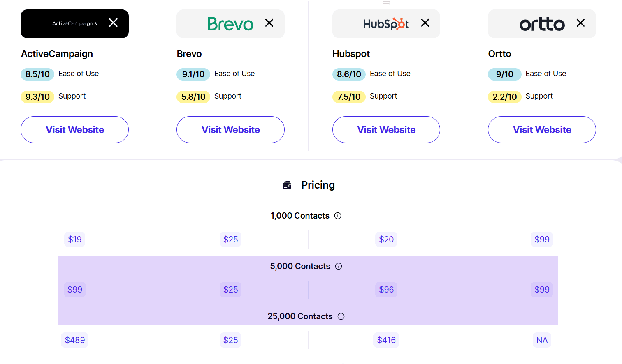Click the NA badge in Ortto's 25,000 row
Viewport: 622px width, 364px height.
coord(542,340)
